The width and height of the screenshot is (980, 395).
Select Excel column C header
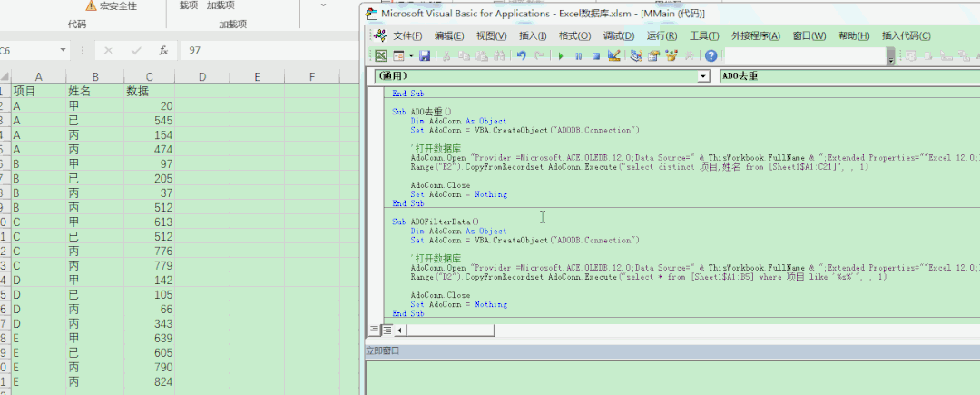[x=150, y=77]
